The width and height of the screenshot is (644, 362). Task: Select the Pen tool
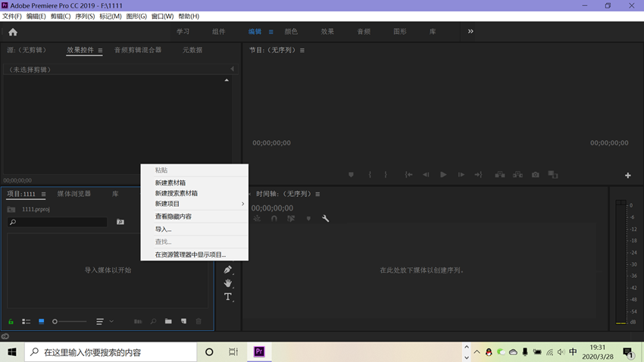[227, 270]
